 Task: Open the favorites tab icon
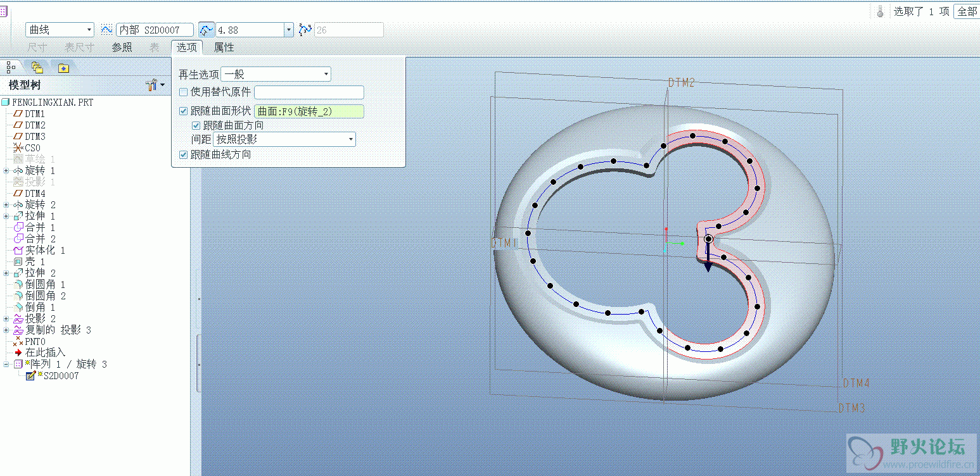63,67
